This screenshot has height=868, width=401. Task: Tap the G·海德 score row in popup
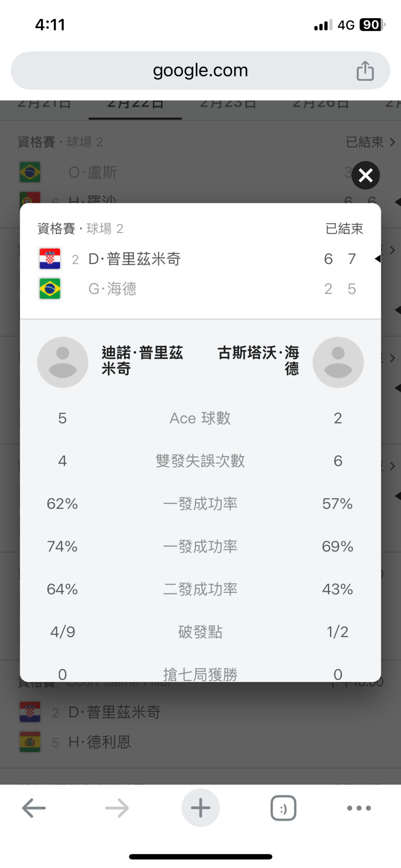[200, 289]
